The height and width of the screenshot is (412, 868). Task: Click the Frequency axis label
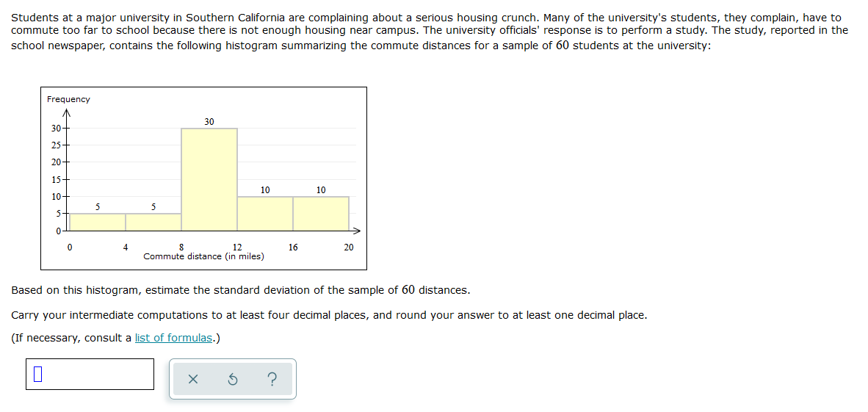pos(68,99)
